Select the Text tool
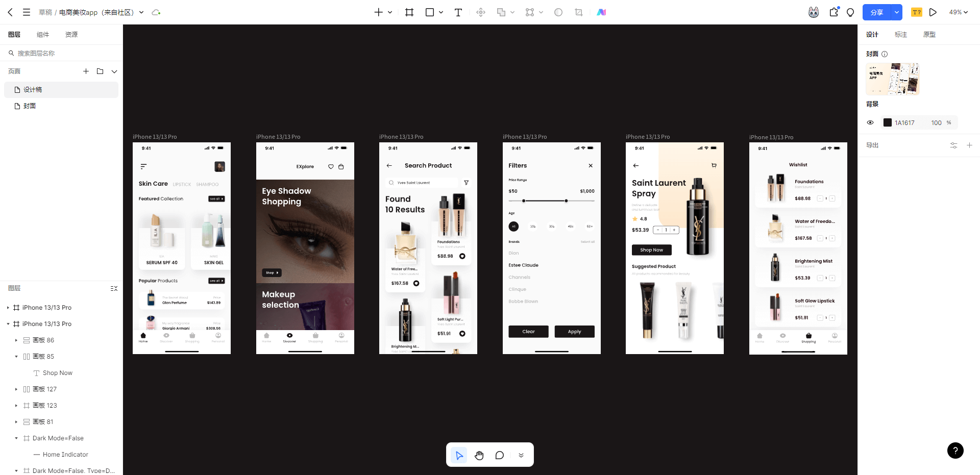 (458, 12)
